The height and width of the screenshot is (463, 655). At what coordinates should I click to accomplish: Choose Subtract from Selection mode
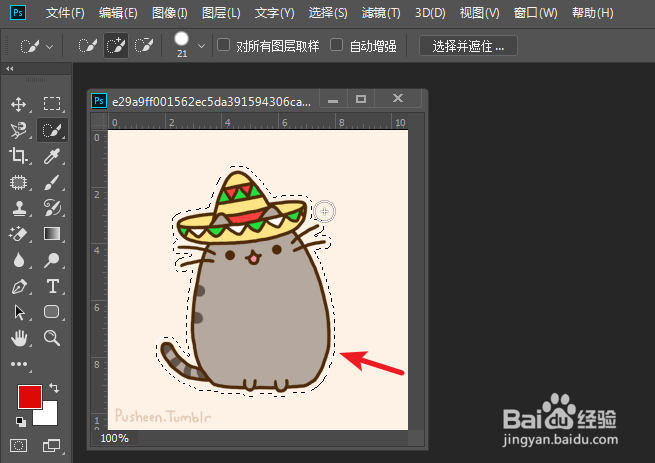144,46
